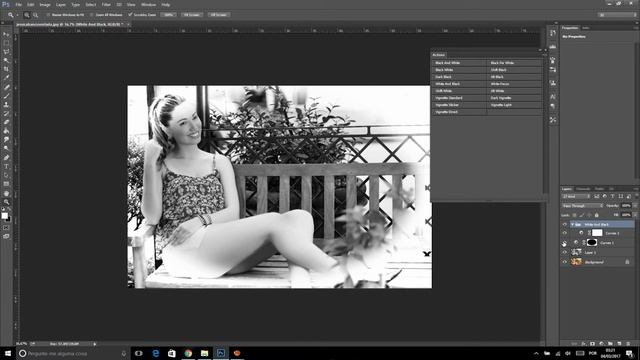Select the Path Selection tool
640x360 pixels.
coord(6,175)
